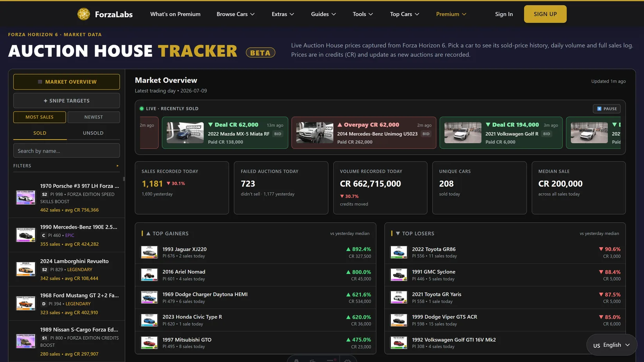Click the 1993 Jaguar XJ220 name

184,249
